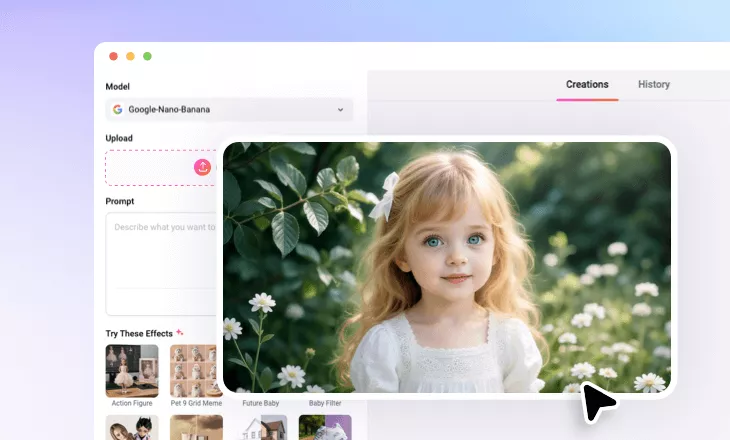Select the bottom-left effect thumbnail with two figures

(132, 428)
